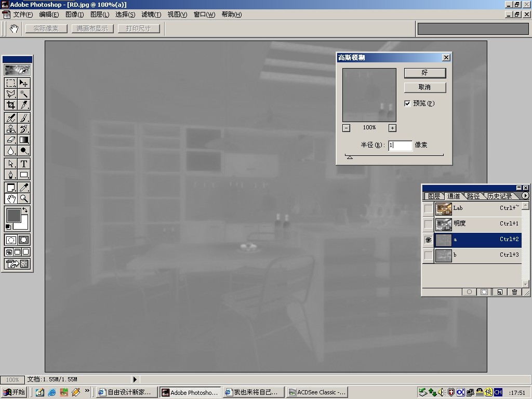Open the channels palette flyout menu arrow

[x=525, y=196]
